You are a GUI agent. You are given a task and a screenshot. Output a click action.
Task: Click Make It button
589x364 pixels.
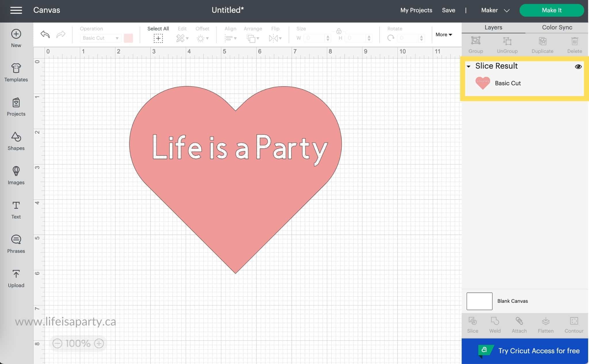click(552, 10)
